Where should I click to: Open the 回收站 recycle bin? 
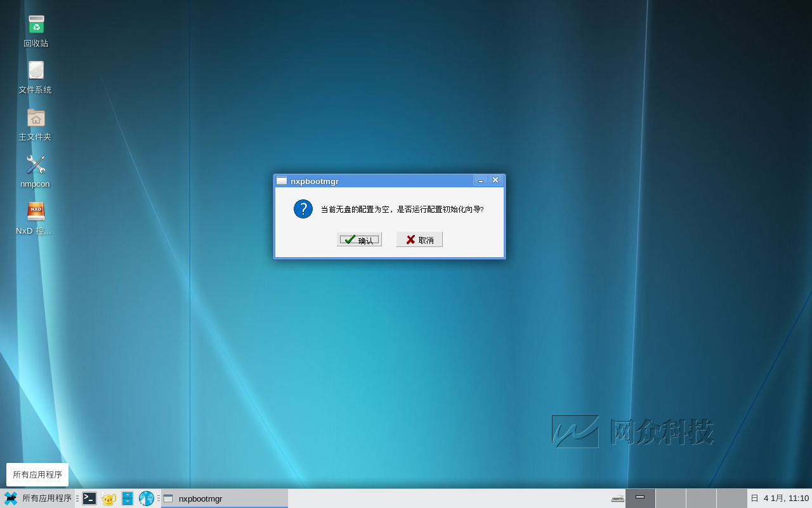pyautogui.click(x=35, y=25)
